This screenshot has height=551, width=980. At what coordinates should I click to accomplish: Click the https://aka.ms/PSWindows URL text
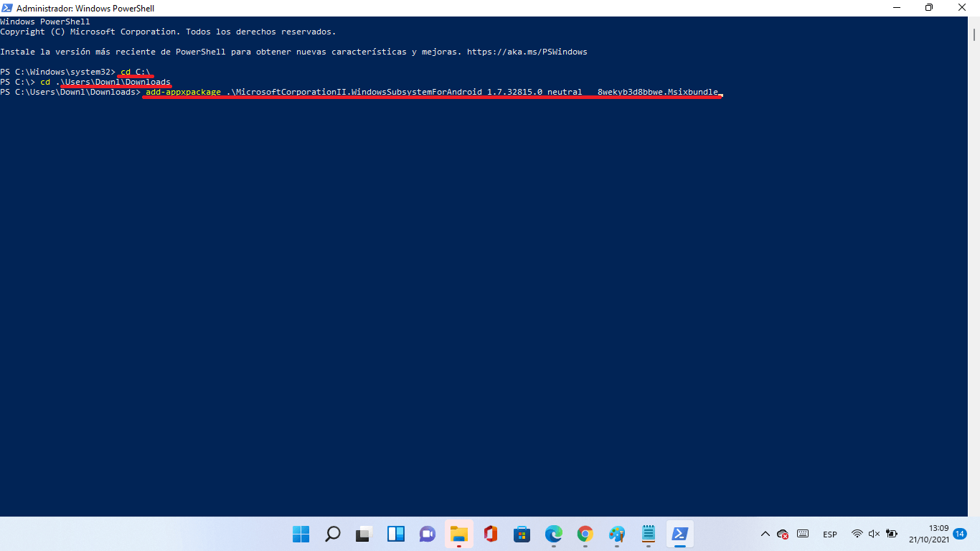point(527,52)
